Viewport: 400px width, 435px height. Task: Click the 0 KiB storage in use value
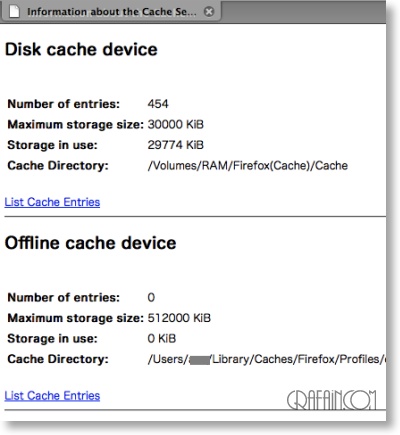(x=162, y=339)
